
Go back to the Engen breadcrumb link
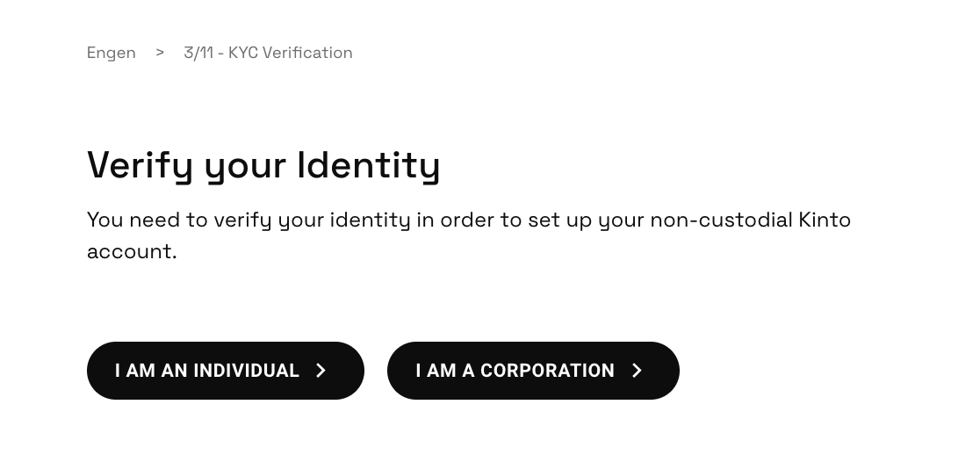tap(112, 53)
